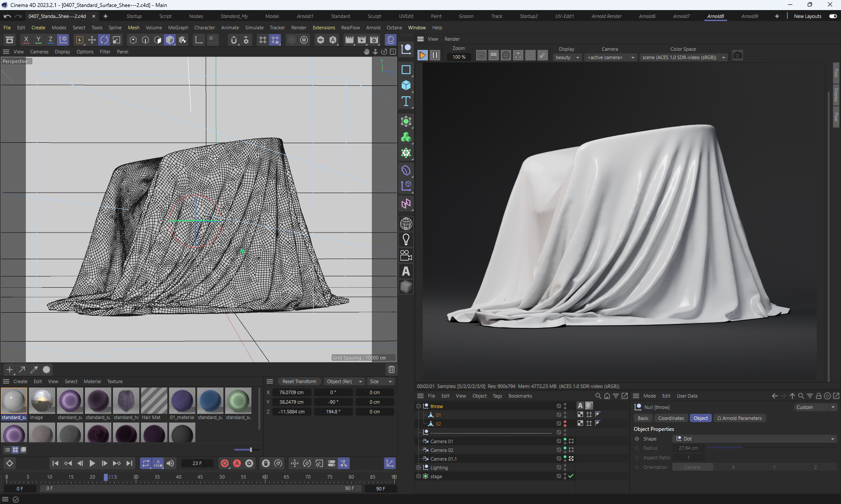Click the render snapshot camera icon
The height and width of the screenshot is (504, 841).
(737, 56)
